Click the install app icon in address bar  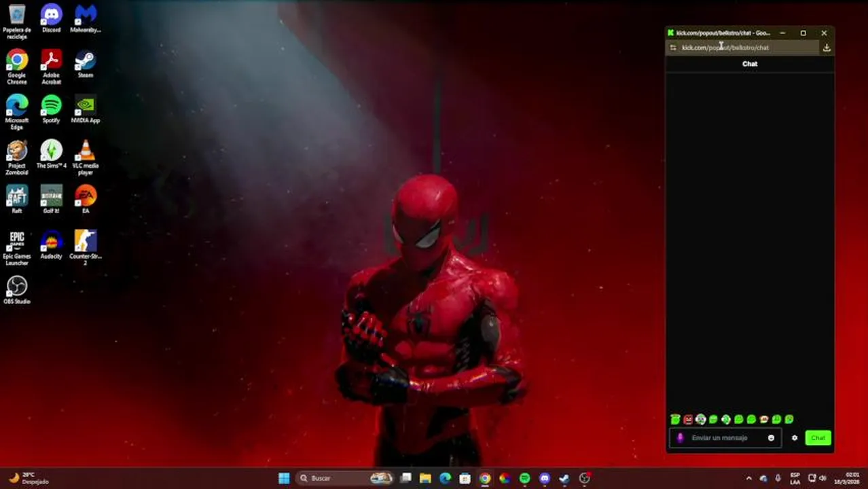pos(827,48)
